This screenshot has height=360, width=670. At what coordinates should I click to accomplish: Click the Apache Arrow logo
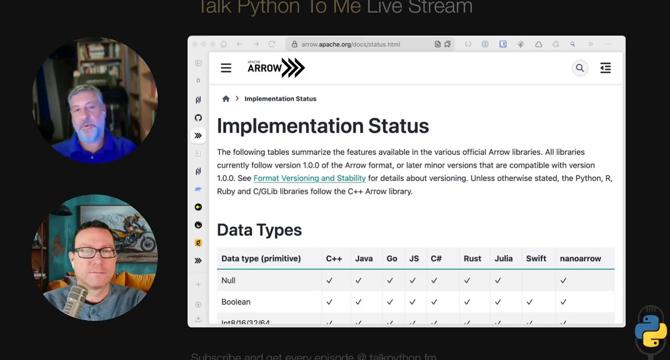click(276, 68)
